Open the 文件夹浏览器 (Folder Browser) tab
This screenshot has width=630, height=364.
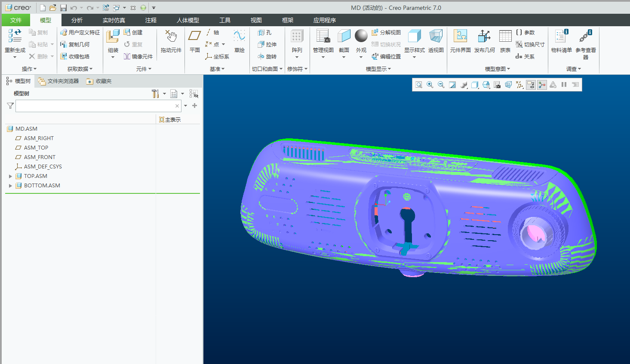(x=58, y=81)
